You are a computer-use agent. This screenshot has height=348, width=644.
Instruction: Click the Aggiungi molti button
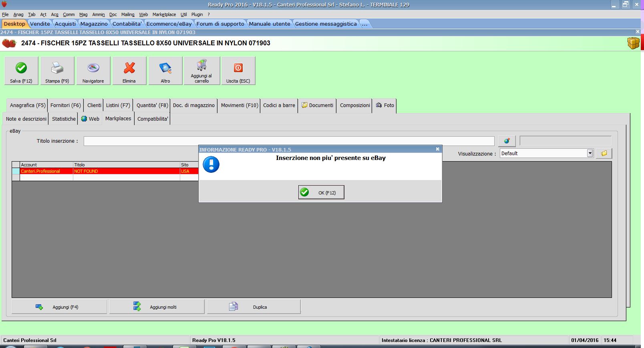pyautogui.click(x=157, y=307)
